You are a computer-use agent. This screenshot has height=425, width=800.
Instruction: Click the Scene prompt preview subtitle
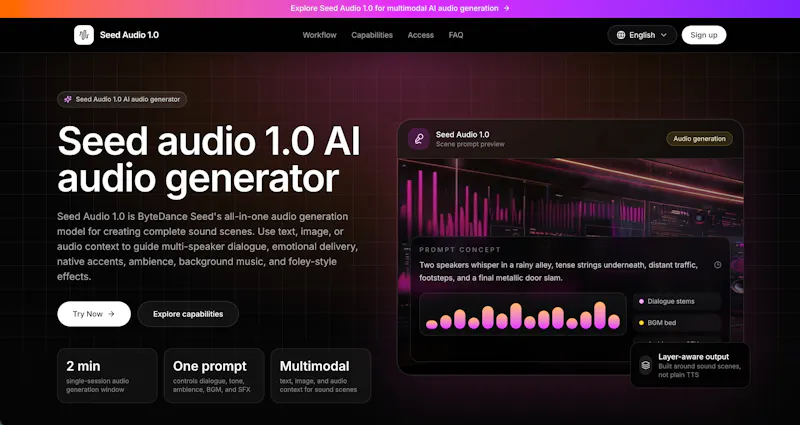(x=470, y=144)
